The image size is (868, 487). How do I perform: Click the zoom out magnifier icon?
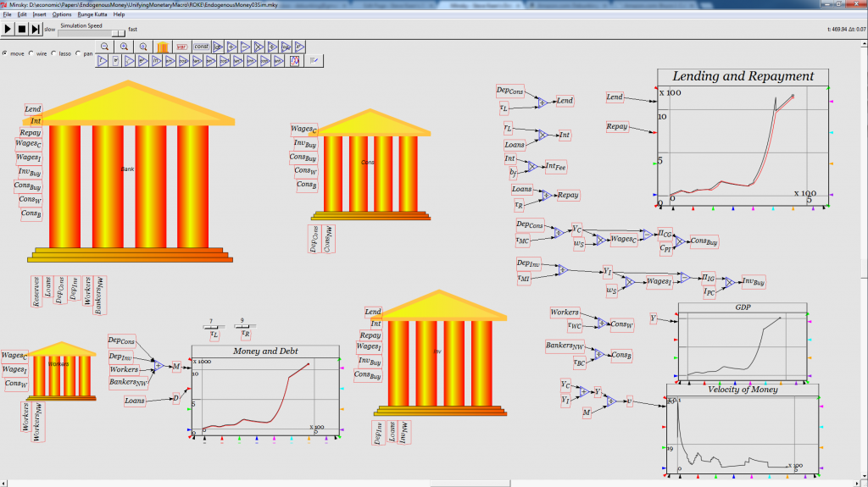coord(104,47)
